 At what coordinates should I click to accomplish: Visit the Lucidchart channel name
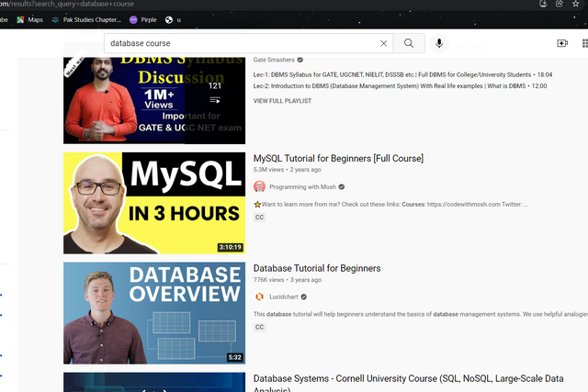284,297
